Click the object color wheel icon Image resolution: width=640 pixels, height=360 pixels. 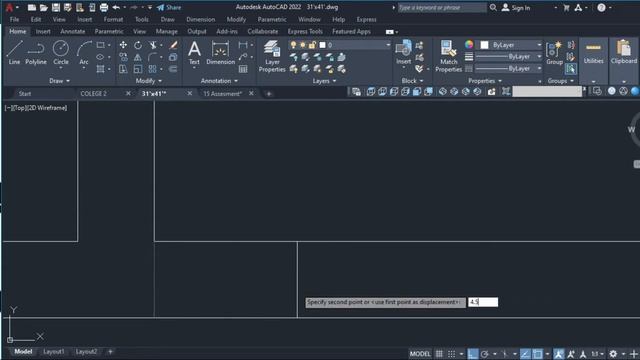coord(469,45)
